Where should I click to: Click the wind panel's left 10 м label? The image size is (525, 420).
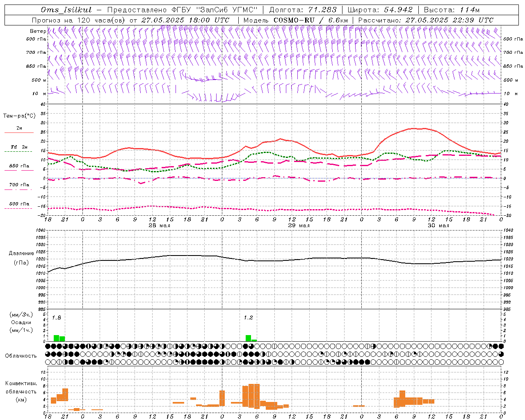coord(40,94)
